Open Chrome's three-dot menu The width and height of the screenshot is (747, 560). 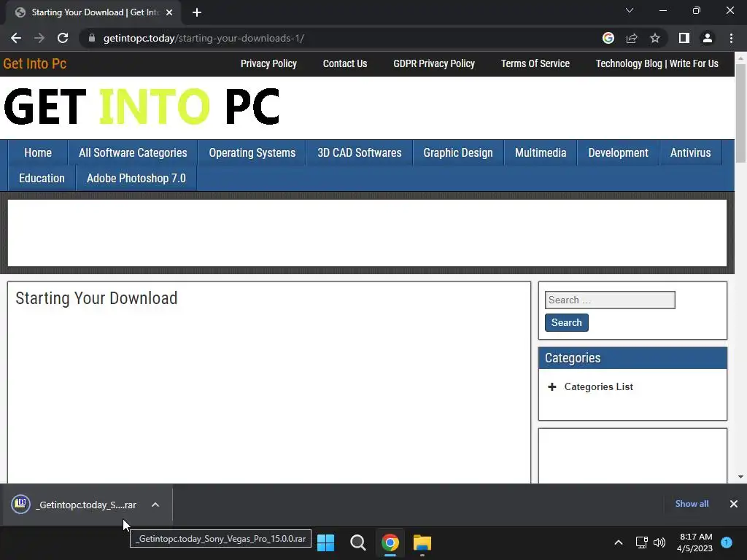(731, 38)
